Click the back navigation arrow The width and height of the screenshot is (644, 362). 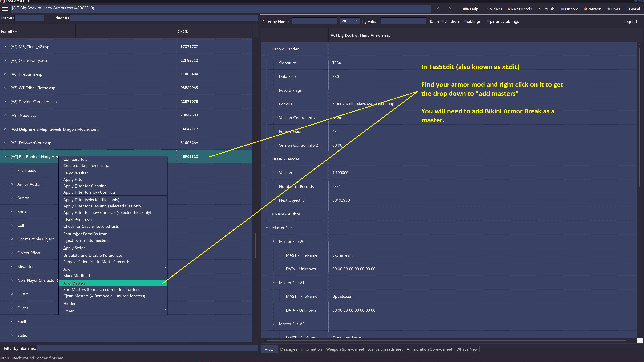point(438,9)
